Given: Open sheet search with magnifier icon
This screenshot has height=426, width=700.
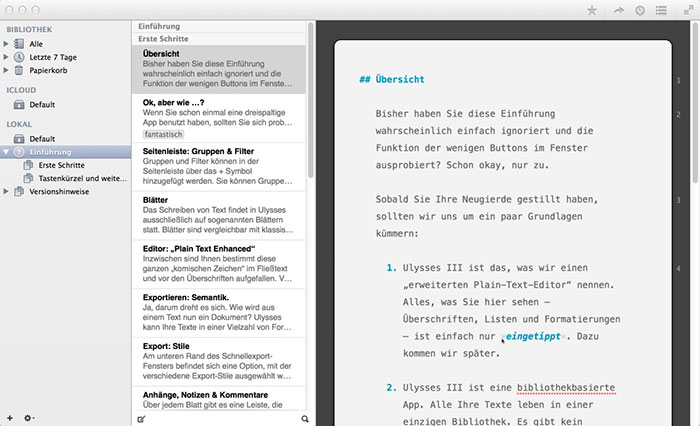Looking at the screenshot, I should 305,419.
